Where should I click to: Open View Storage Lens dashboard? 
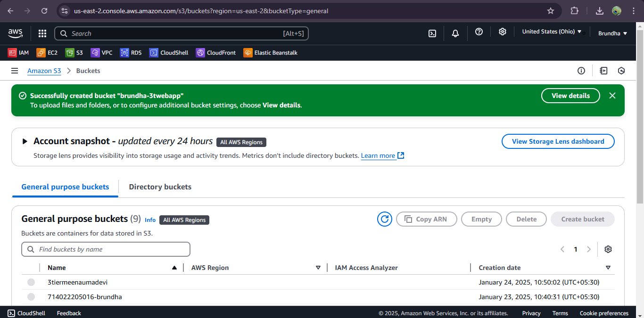pos(558,141)
